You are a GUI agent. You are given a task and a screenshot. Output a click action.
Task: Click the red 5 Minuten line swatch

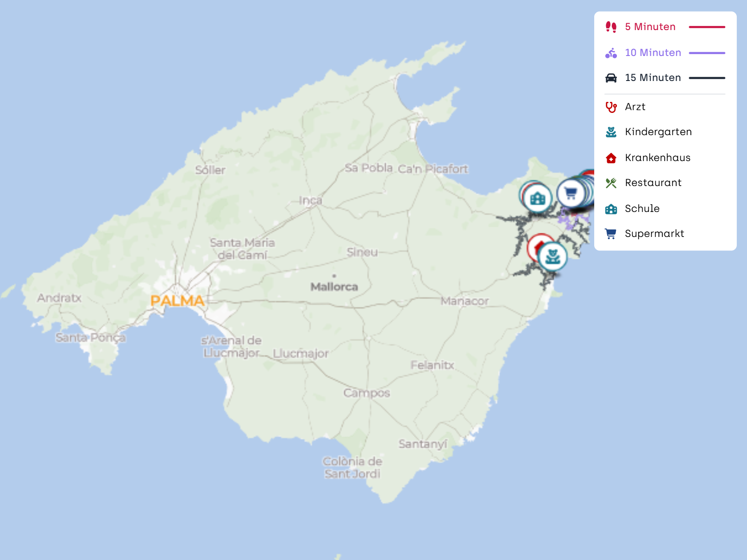(x=707, y=27)
